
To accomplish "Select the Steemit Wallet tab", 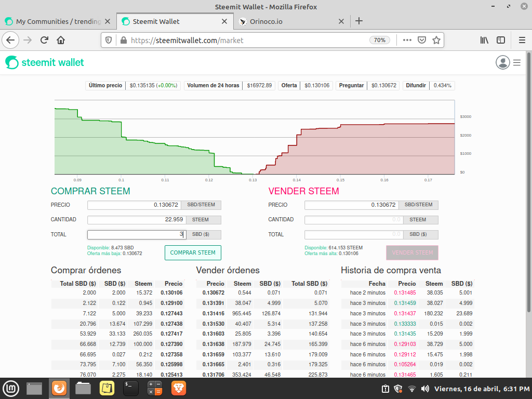I will (x=175, y=21).
